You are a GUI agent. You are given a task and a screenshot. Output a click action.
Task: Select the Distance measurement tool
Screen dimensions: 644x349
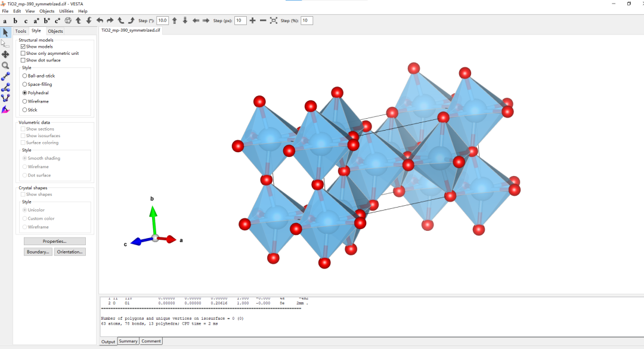[5, 76]
